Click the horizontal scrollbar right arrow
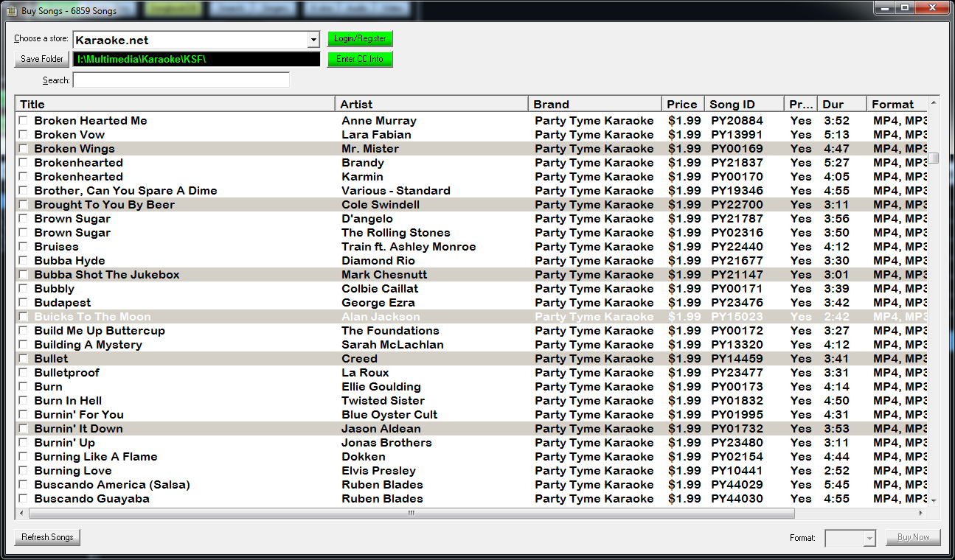The width and height of the screenshot is (955, 560). tap(921, 514)
